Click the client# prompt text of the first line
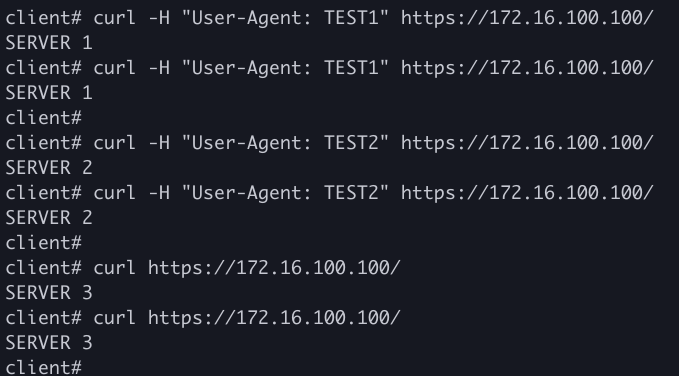The height and width of the screenshot is (376, 679). click(x=43, y=18)
